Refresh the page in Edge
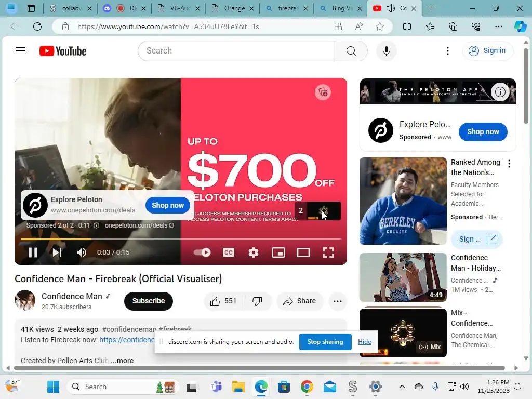Image resolution: width=532 pixels, height=399 pixels. 37,26
